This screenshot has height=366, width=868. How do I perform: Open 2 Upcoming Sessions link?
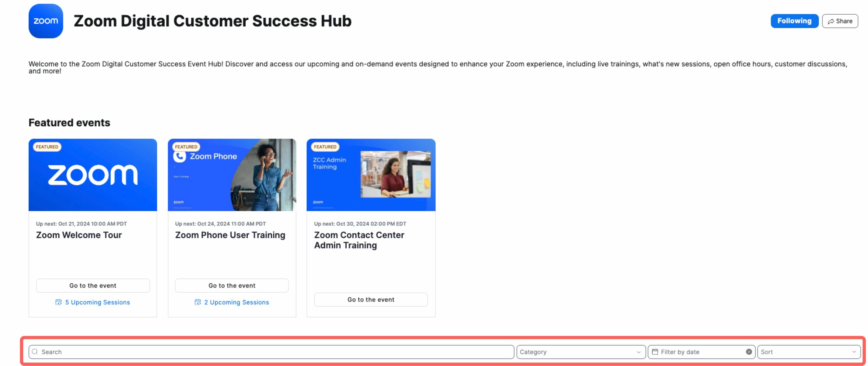pyautogui.click(x=236, y=302)
